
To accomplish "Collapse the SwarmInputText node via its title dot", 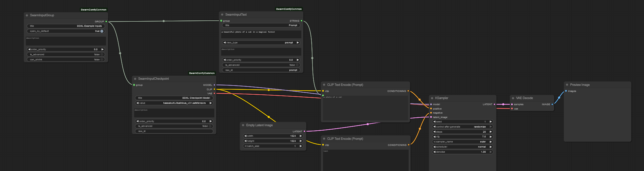I will coord(222,15).
